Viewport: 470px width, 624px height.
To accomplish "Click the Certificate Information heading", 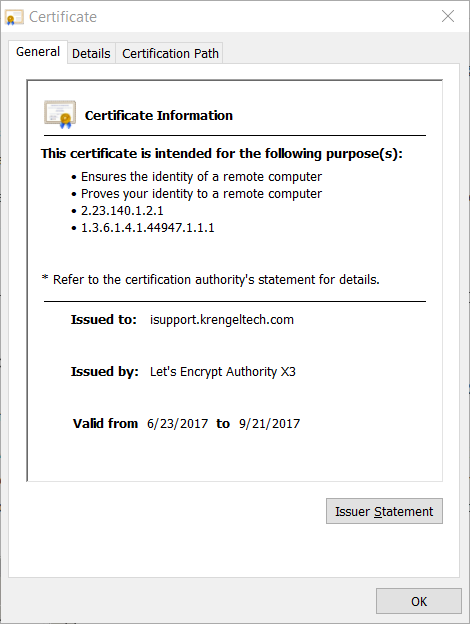I will click(x=159, y=115).
